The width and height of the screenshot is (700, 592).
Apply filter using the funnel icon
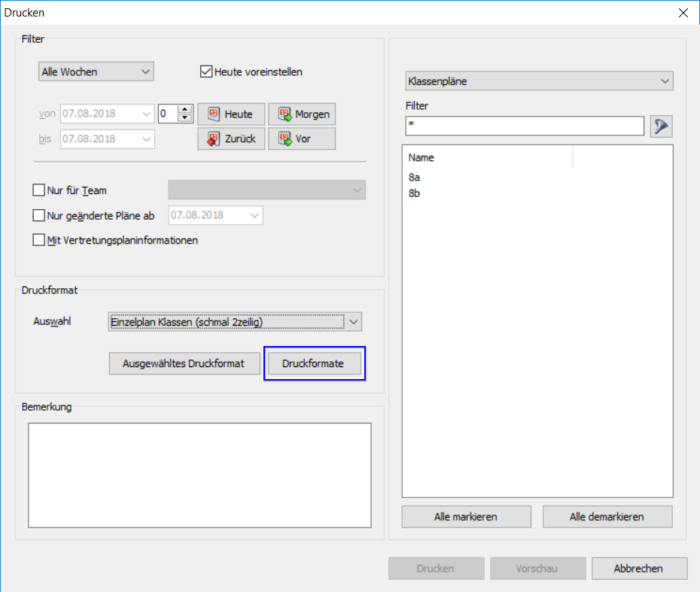(x=661, y=126)
